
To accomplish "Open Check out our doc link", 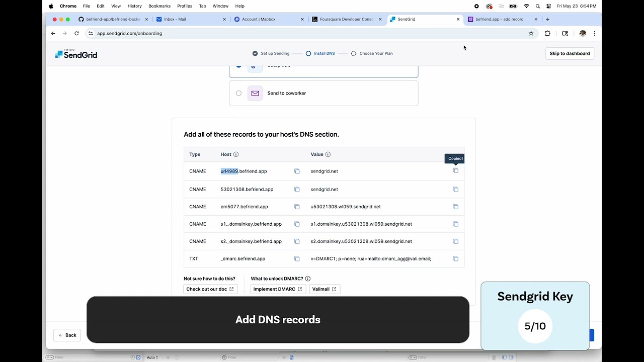I will coord(210,289).
